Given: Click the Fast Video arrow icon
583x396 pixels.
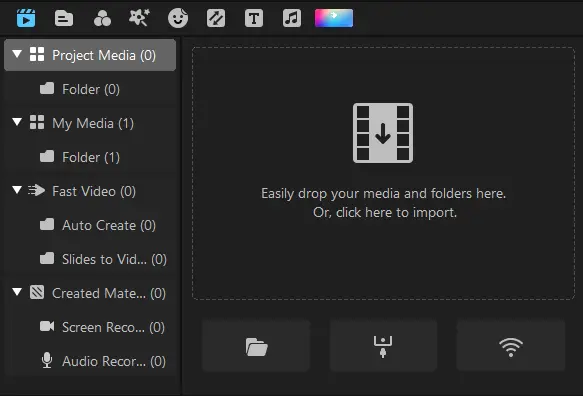Looking at the screenshot, I should [36, 190].
